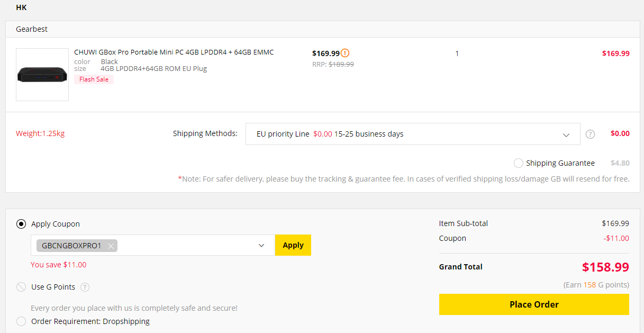The height and width of the screenshot is (333, 644).
Task: Click the orange info icon beside $169.99
Action: tap(345, 53)
